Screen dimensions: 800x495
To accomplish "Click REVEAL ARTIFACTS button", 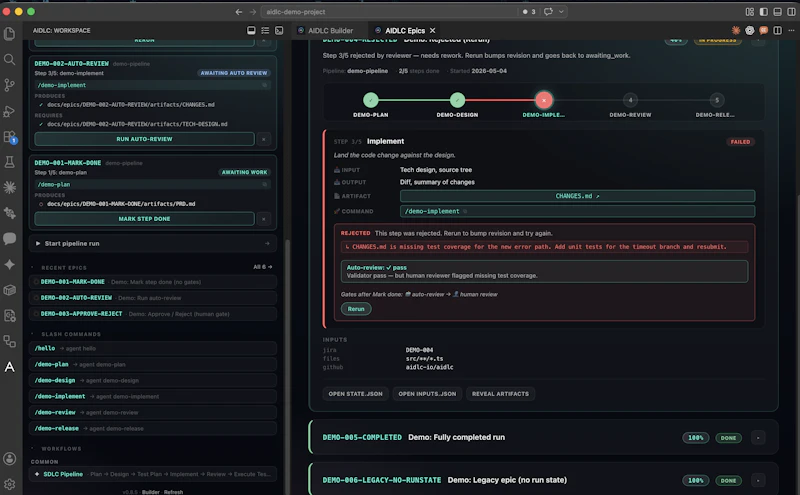I will point(500,394).
